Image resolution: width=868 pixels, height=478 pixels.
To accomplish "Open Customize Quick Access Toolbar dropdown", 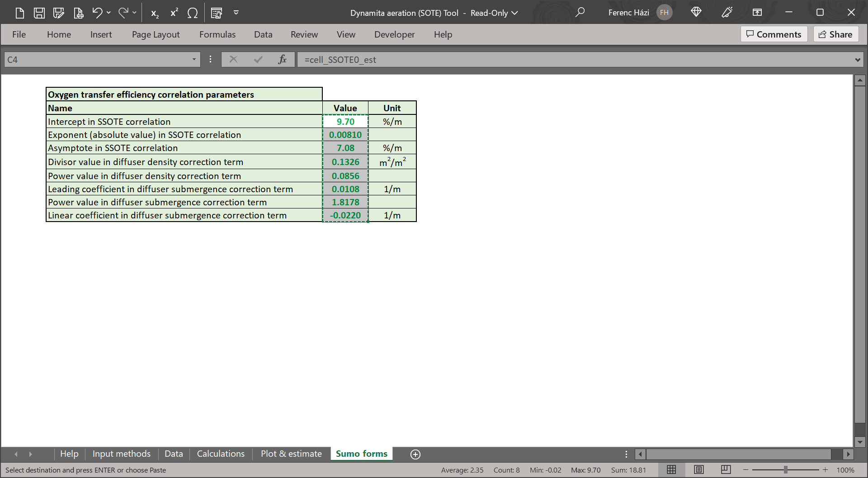I will click(x=236, y=13).
